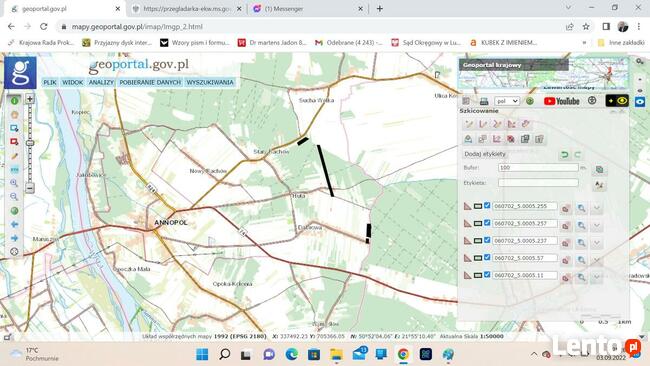Zoom to sketch 060702_5.0005.57 with magnifier
The image size is (650, 366).
click(x=581, y=260)
